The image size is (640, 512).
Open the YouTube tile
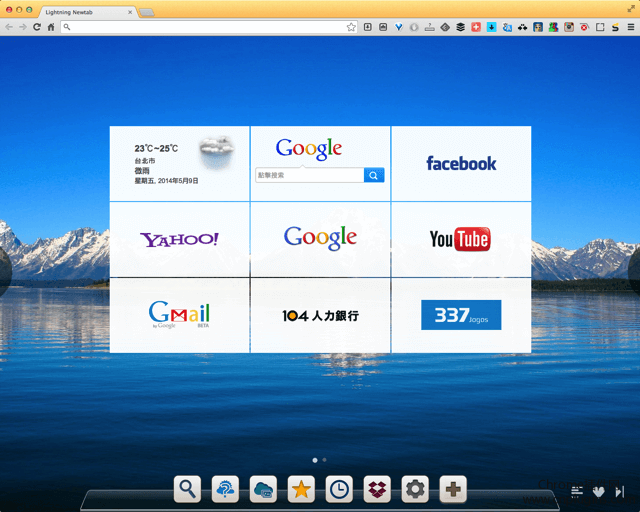pyautogui.click(x=461, y=240)
